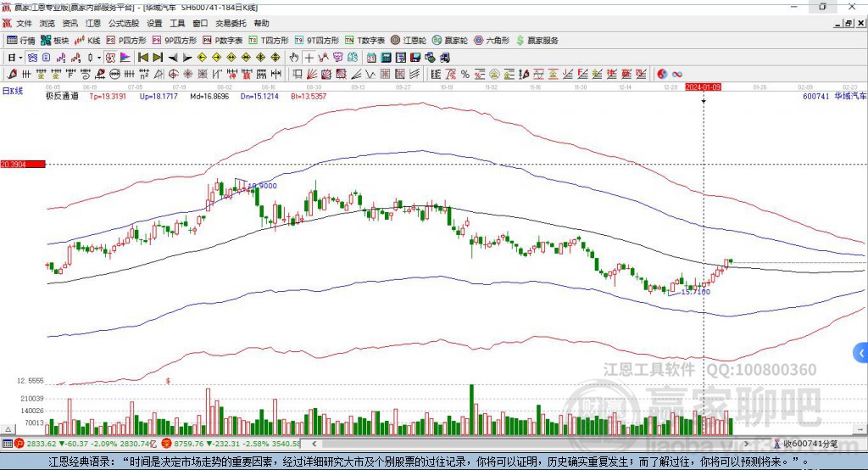Open the 六角形 hexagon tool

(492, 41)
